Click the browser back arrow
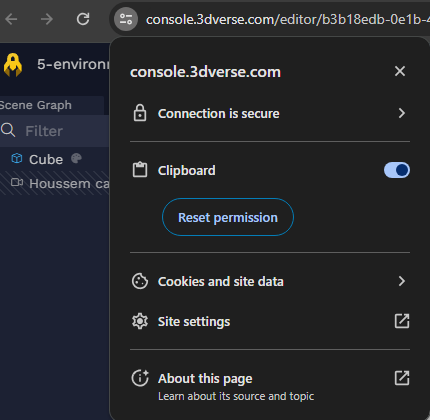The image size is (430, 420). [x=11, y=19]
